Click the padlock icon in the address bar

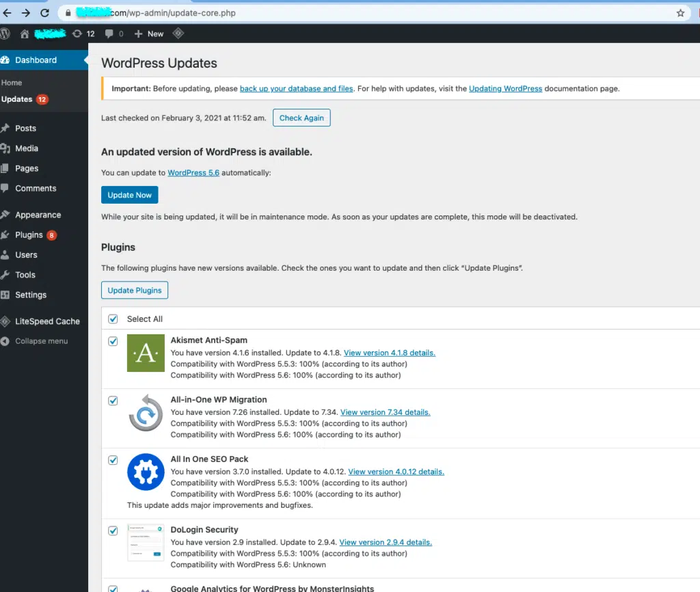68,13
